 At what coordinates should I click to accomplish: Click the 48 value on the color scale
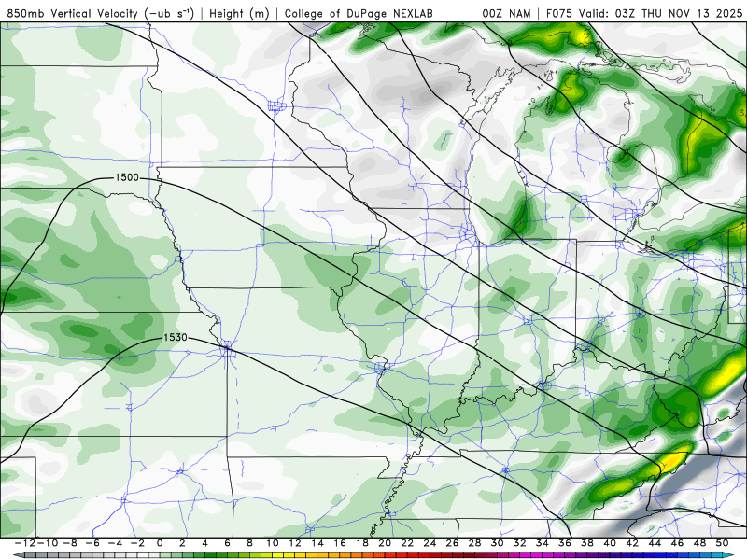699,543
